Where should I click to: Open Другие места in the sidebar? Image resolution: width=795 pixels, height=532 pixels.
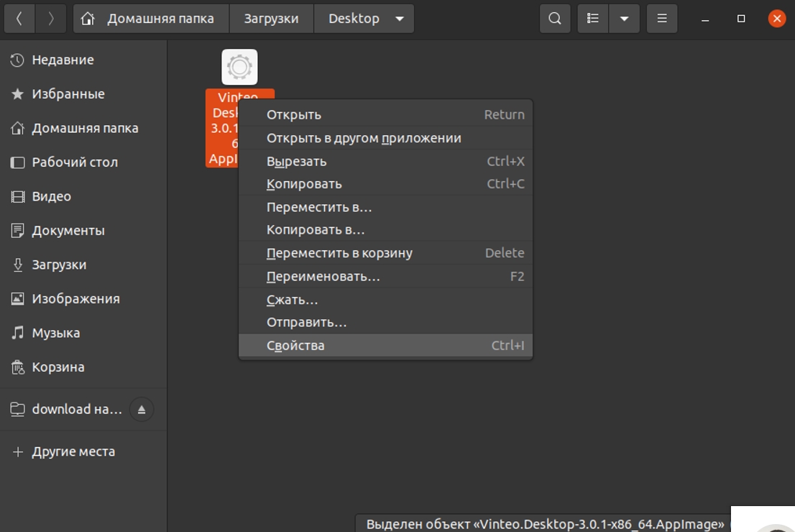[83, 451]
